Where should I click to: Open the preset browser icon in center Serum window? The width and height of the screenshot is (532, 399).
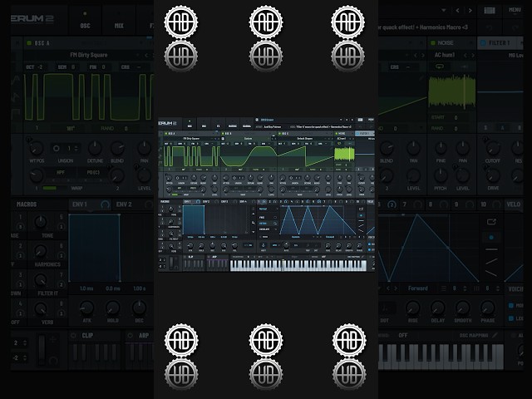point(360,120)
